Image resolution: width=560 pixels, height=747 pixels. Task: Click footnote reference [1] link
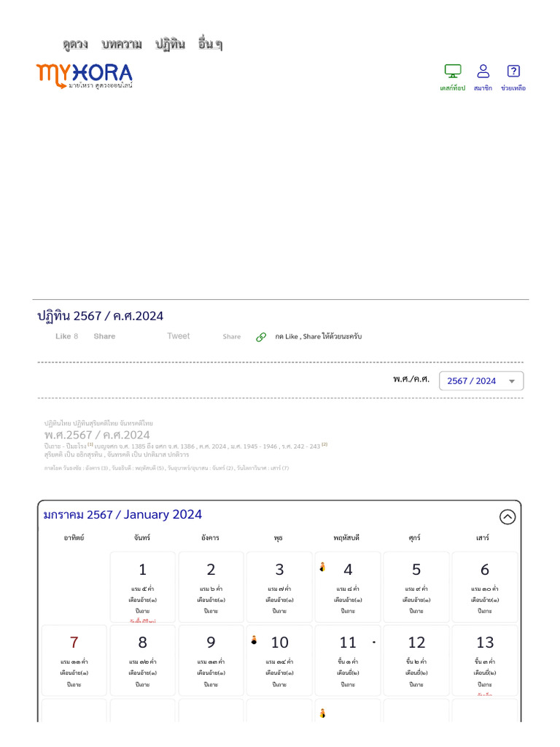[x=90, y=444]
